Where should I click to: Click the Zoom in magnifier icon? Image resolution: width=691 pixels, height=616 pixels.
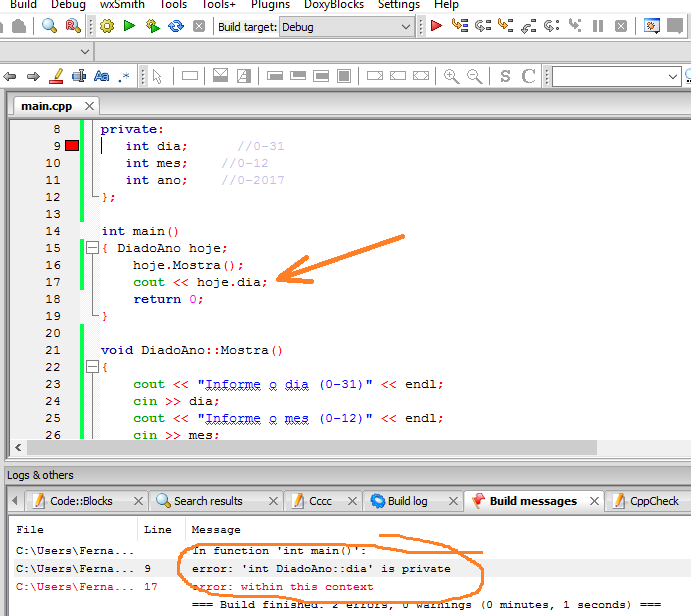coord(451,76)
